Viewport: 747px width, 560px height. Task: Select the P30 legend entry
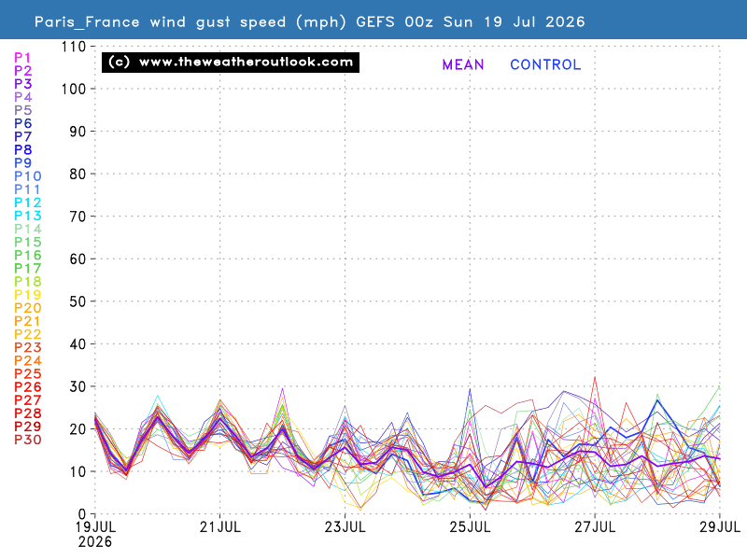pyautogui.click(x=28, y=440)
